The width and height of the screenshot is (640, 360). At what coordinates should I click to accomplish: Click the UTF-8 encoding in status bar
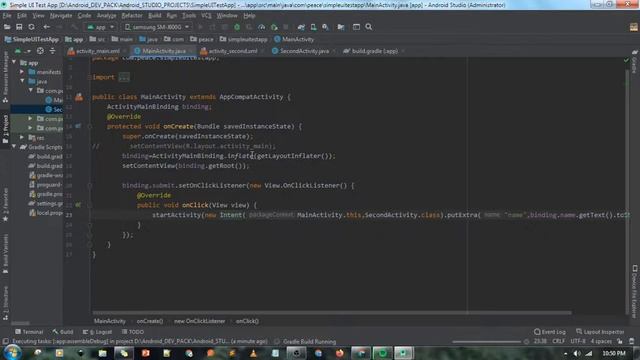pyautogui.click(x=578, y=341)
